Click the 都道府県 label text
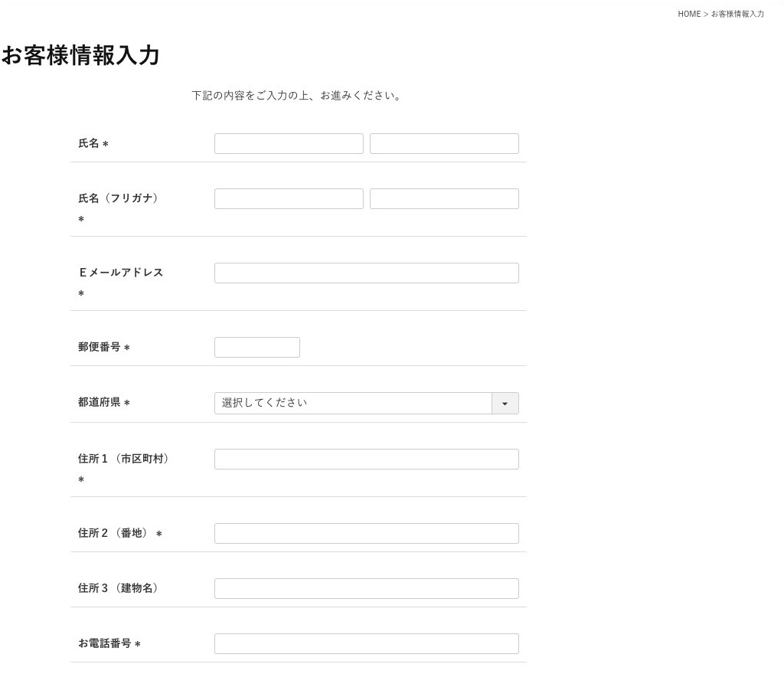 (x=100, y=402)
